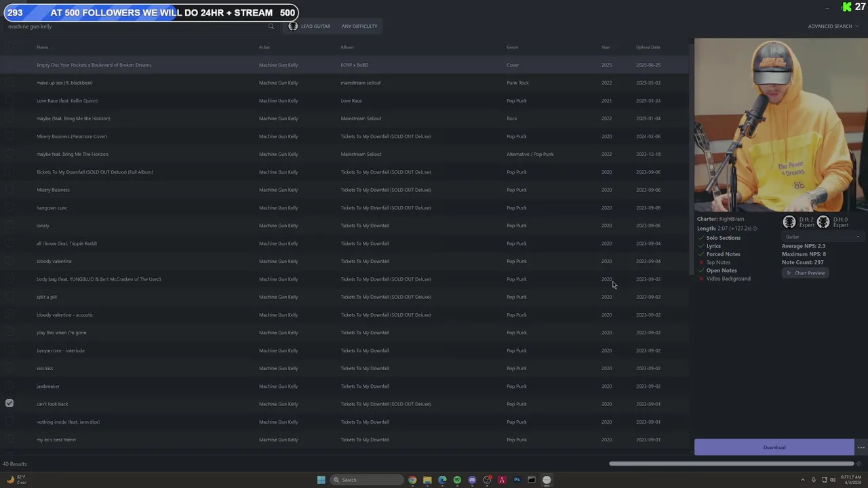The width and height of the screenshot is (868, 488).
Task: Open the weather widget in taskbar
Action: [x=16, y=480]
